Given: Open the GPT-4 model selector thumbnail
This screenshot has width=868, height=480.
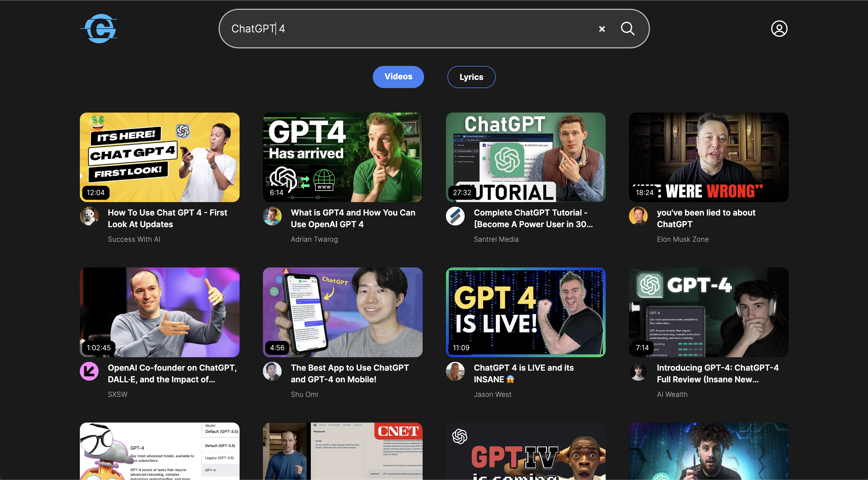Looking at the screenshot, I should (159, 451).
